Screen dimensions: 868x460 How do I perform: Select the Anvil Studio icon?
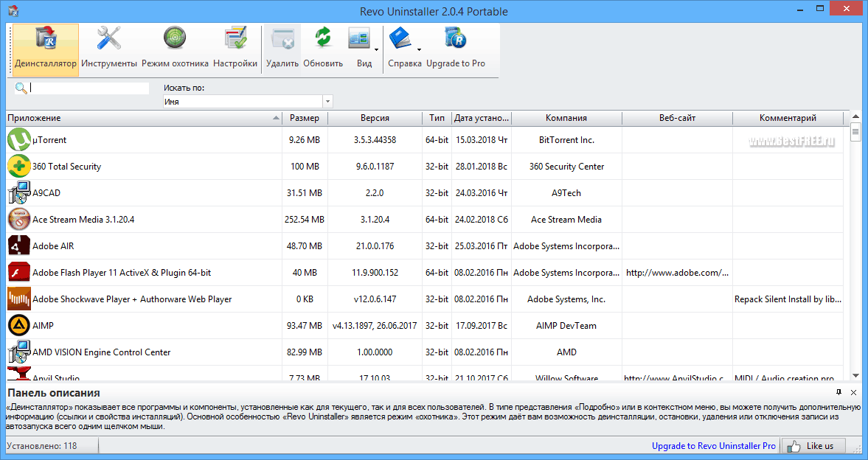pos(19,374)
